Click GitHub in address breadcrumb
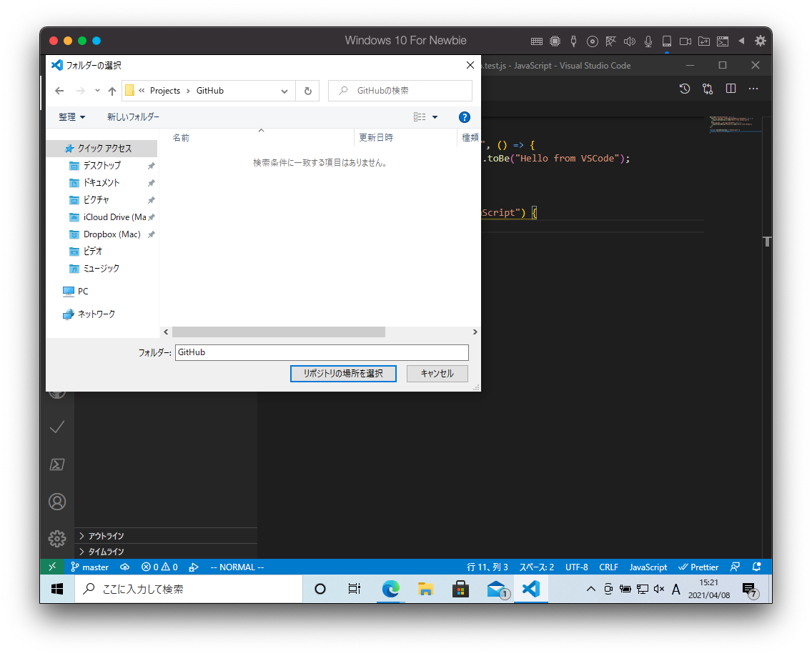This screenshot has width=812, height=656. pyautogui.click(x=209, y=91)
